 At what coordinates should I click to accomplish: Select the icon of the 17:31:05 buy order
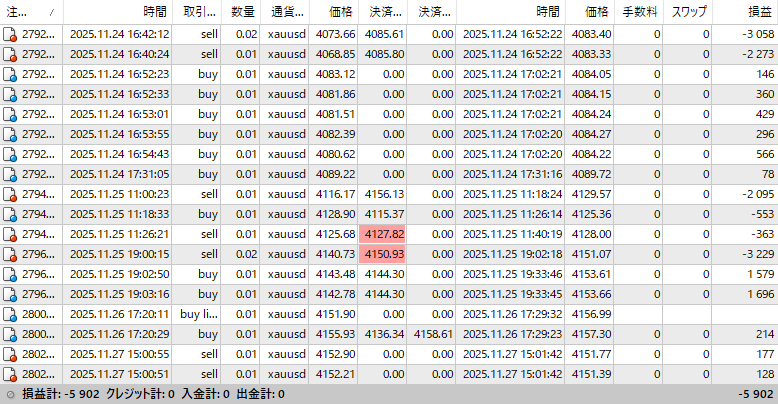tap(11, 174)
